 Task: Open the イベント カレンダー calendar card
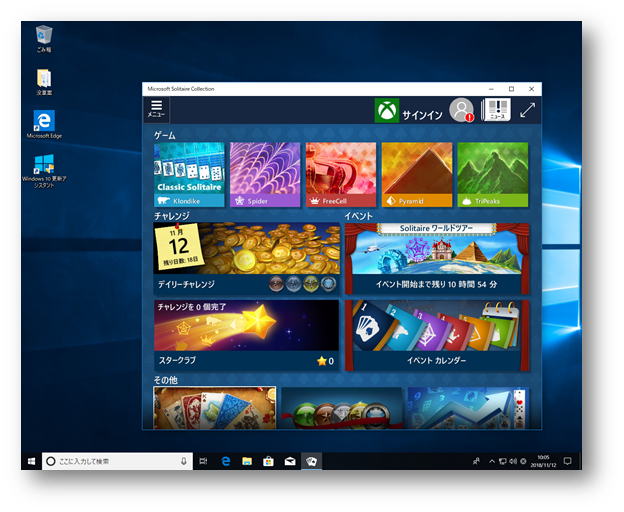(x=437, y=335)
